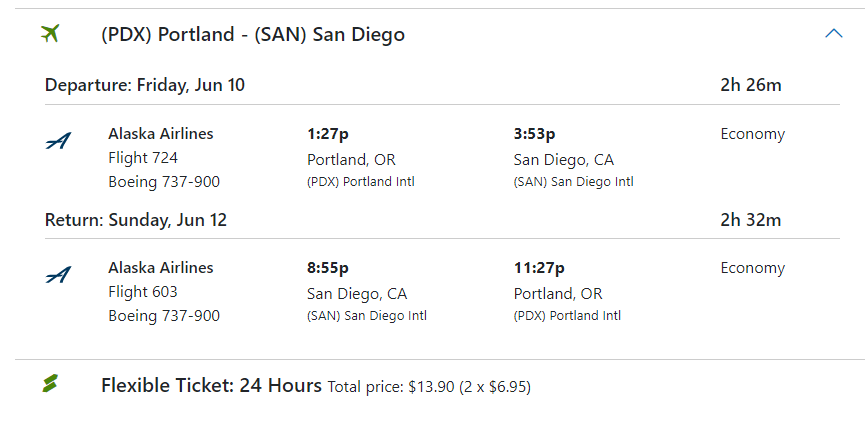Click the 2h 26m flight duration
Image resolution: width=865 pixels, height=422 pixels.
tap(750, 85)
